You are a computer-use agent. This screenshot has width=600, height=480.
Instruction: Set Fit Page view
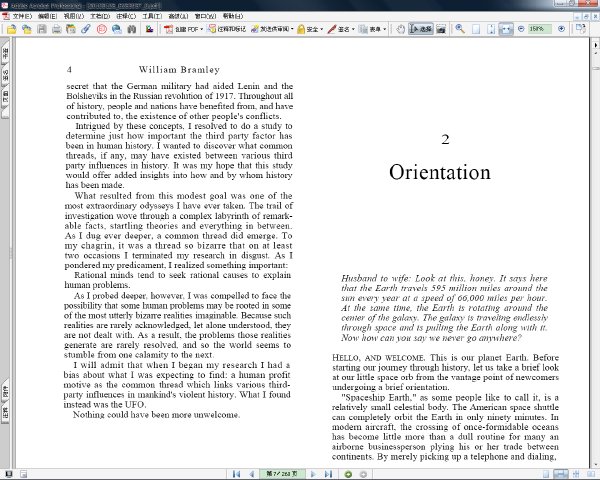coord(491,29)
